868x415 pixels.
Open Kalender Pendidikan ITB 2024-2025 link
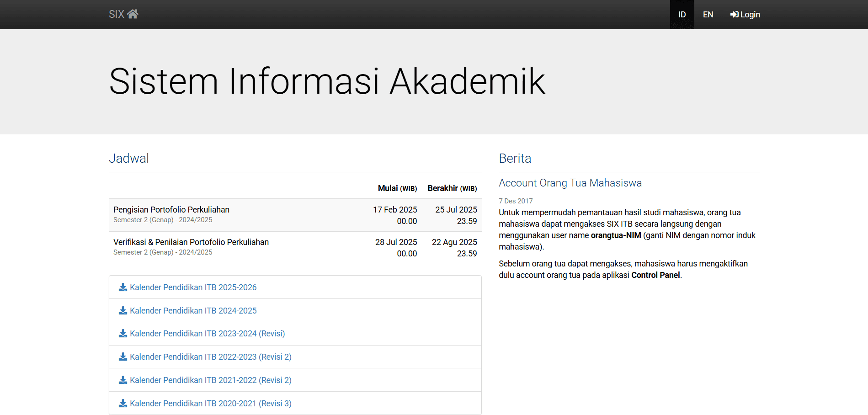pos(193,311)
